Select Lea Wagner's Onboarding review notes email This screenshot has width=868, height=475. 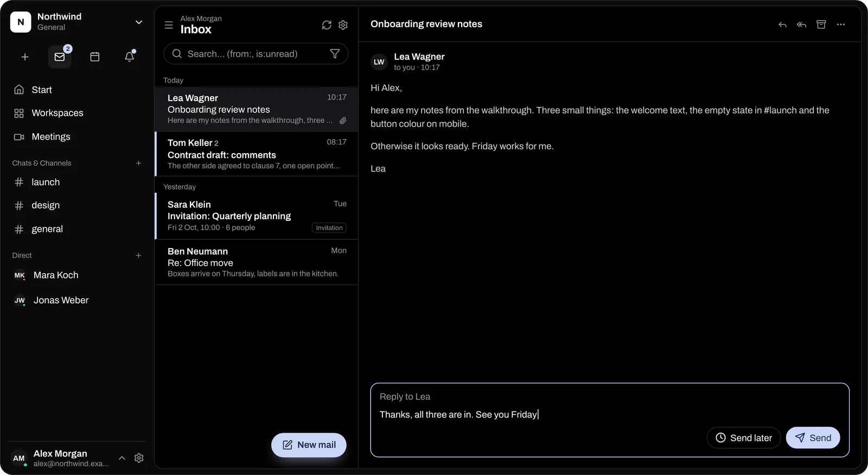[257, 109]
